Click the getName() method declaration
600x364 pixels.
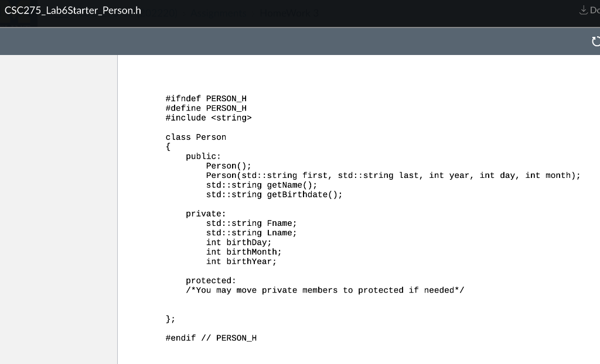pos(261,185)
